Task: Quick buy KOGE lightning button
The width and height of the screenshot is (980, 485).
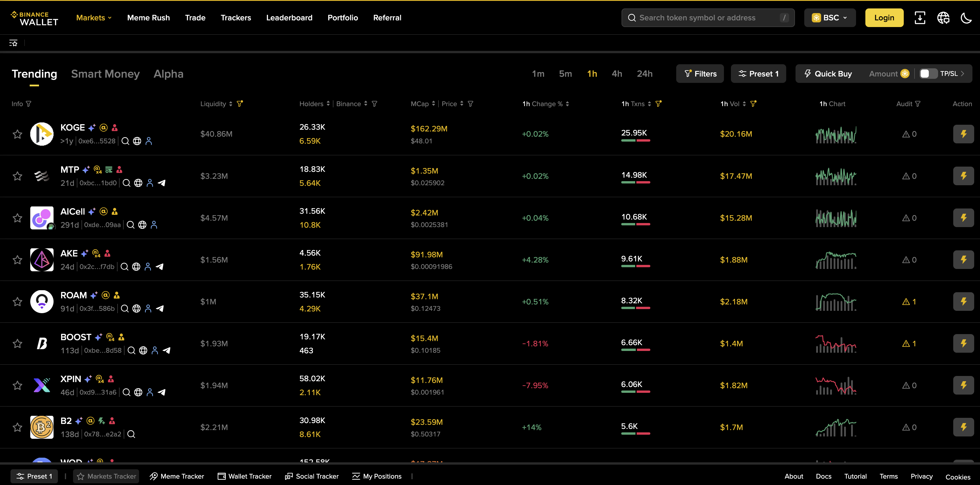Action: pyautogui.click(x=963, y=134)
